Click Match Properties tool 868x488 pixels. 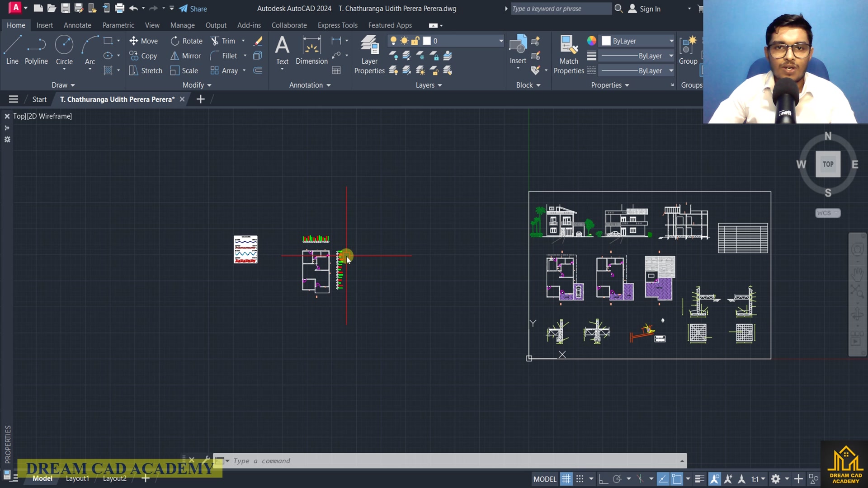[569, 54]
